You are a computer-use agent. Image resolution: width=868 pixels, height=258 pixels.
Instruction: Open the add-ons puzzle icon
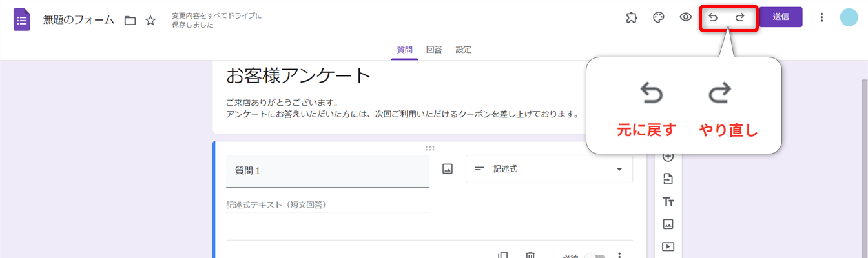(632, 17)
